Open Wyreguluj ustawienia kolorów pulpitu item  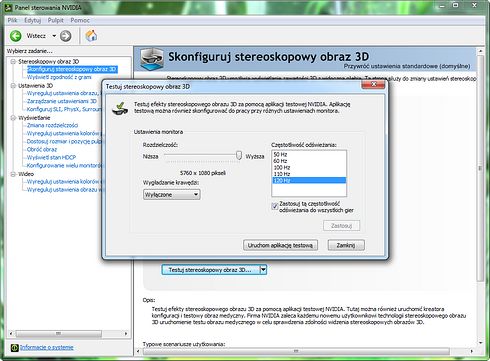[x=63, y=133]
